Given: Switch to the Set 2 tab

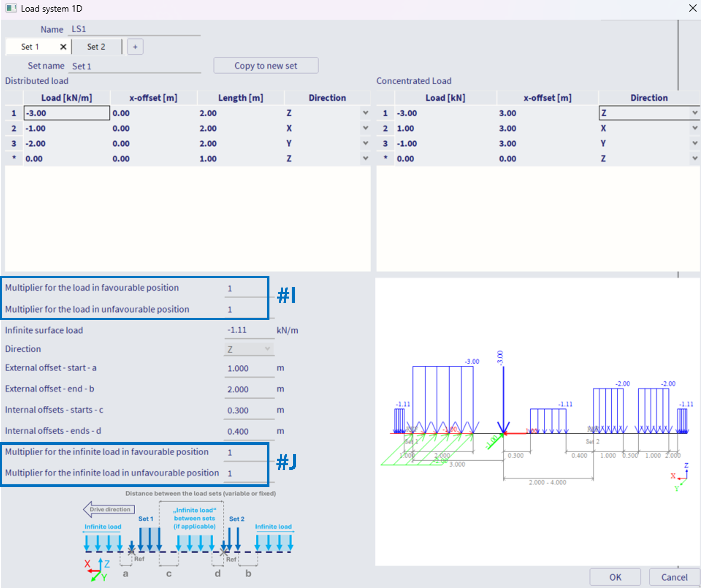Looking at the screenshot, I should tap(96, 47).
